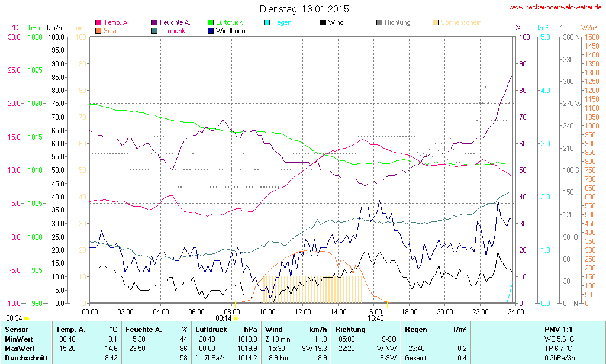Click the purple Feuchte A. legend swatch
The height and width of the screenshot is (364, 606).
tap(154, 22)
